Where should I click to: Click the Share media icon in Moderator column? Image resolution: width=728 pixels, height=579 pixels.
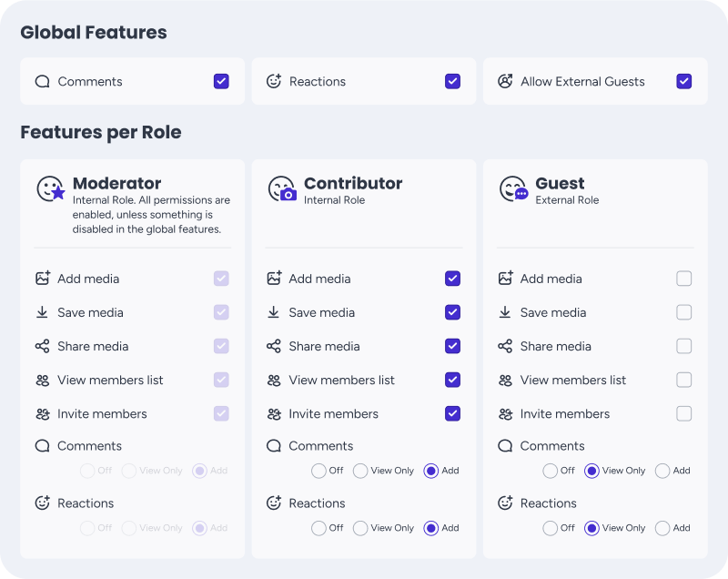[43, 346]
